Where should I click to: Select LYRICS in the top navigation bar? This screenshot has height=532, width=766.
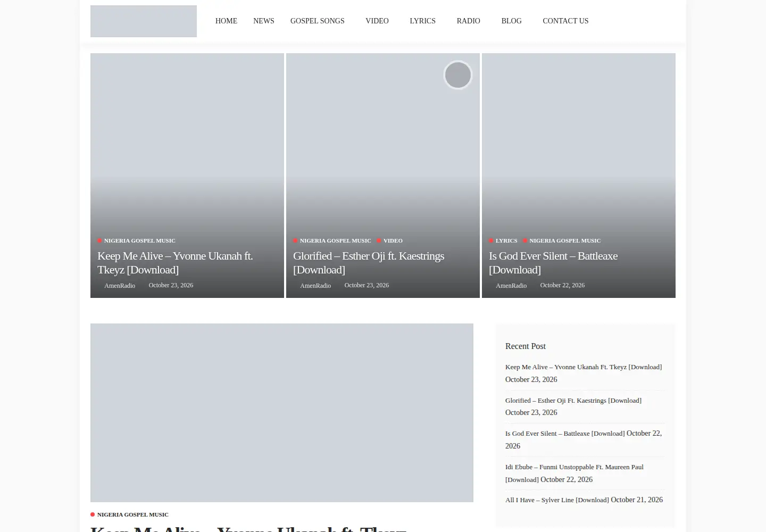(423, 21)
